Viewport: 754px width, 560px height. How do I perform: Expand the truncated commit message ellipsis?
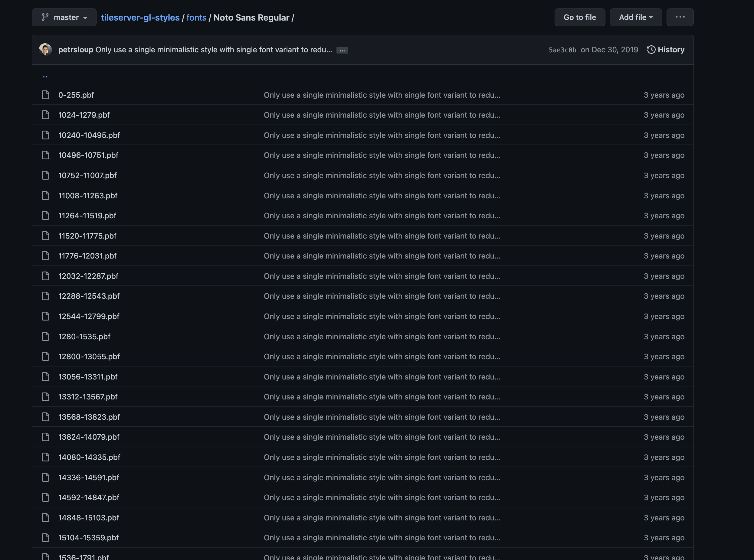[x=342, y=50]
